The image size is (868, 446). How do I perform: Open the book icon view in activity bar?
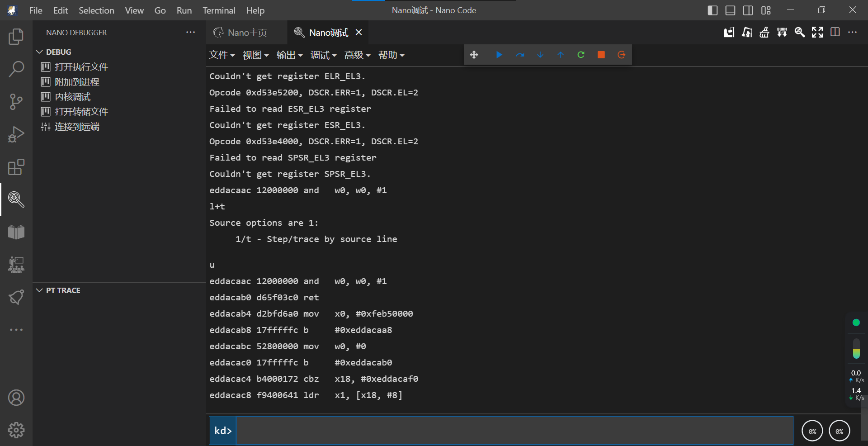[x=16, y=232]
